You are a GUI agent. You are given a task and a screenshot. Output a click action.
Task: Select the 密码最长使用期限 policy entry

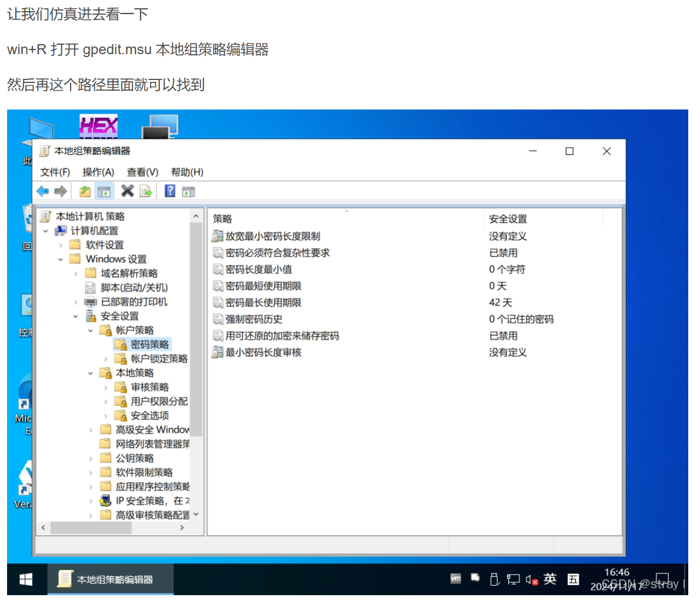(x=263, y=303)
